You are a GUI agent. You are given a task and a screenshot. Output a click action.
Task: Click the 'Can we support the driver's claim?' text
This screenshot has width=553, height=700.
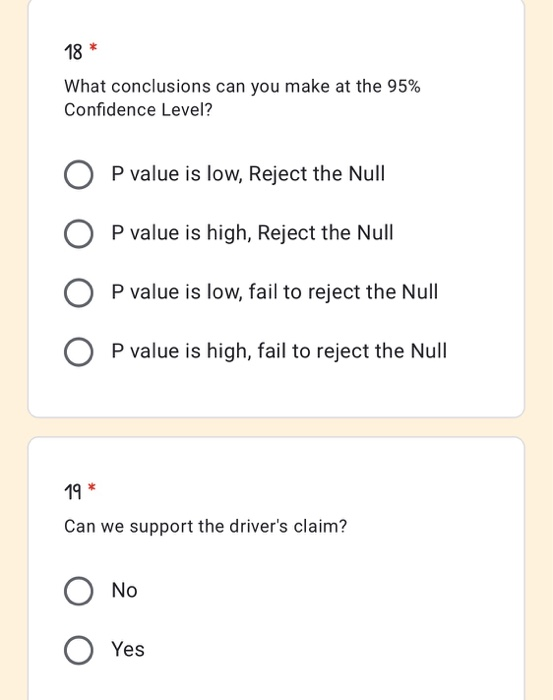[x=205, y=526]
